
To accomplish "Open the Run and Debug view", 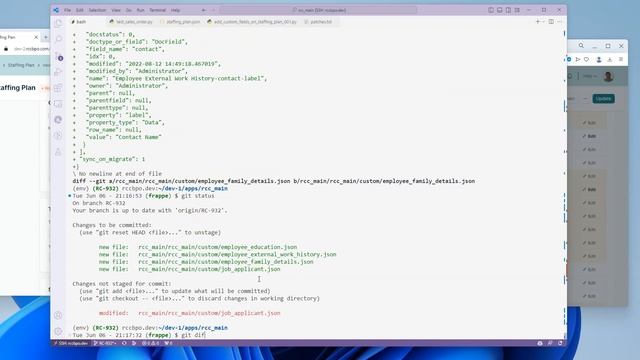I will [x=58, y=72].
